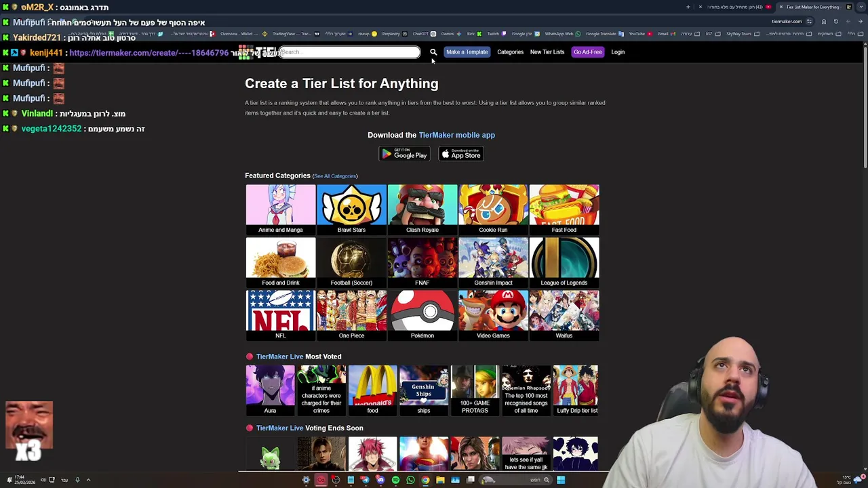Click the Get it on Google Play badge
Screen dimensions: 868x488
404,155
